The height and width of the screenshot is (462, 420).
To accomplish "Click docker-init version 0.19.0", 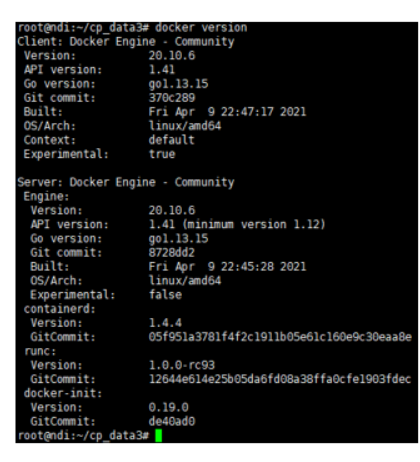I will (169, 407).
